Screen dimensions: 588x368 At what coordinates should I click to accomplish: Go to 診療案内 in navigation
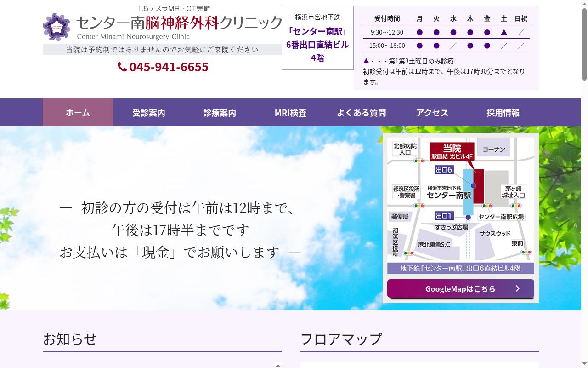220,112
